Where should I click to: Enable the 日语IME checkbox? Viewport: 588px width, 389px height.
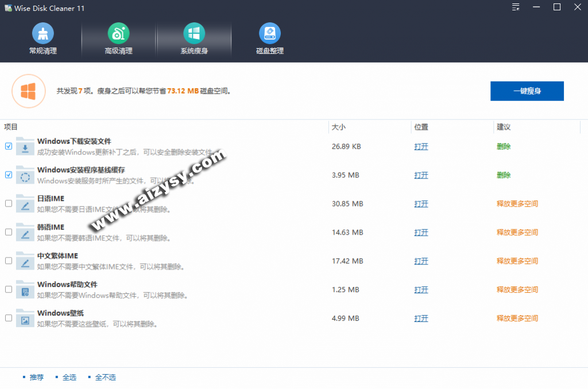pyautogui.click(x=9, y=204)
